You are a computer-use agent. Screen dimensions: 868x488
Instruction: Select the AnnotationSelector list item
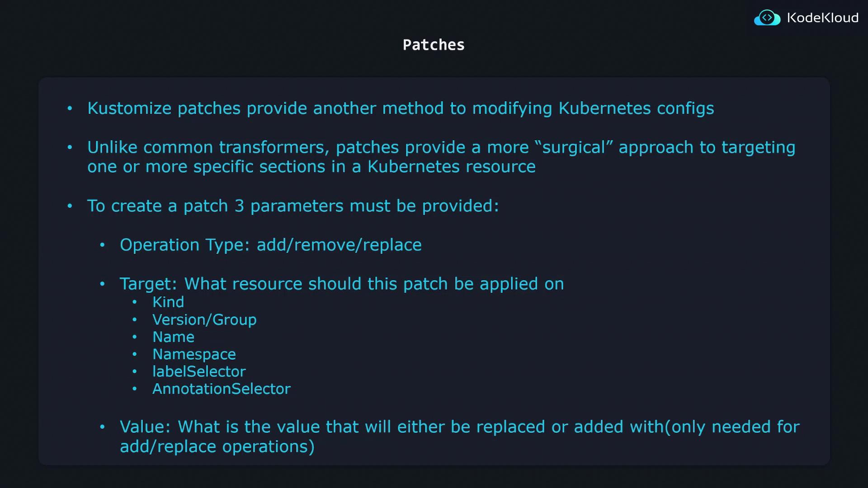click(221, 389)
